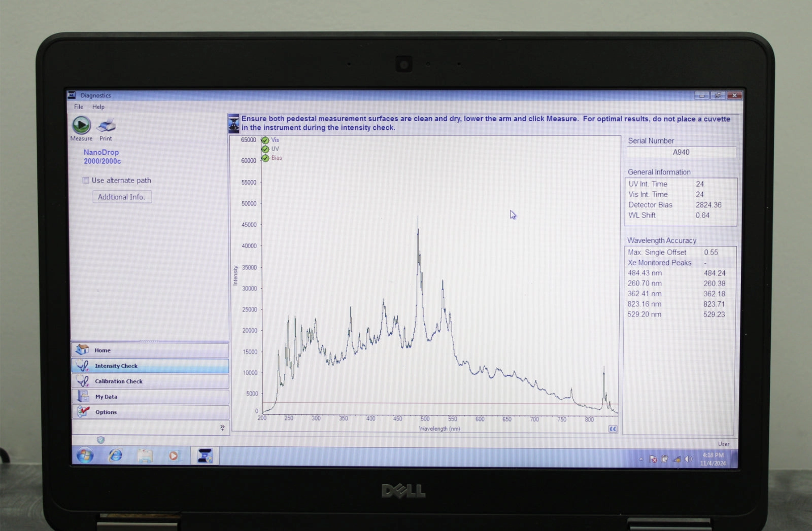
Task: Show hidden system tray icons
Action: tap(641, 459)
